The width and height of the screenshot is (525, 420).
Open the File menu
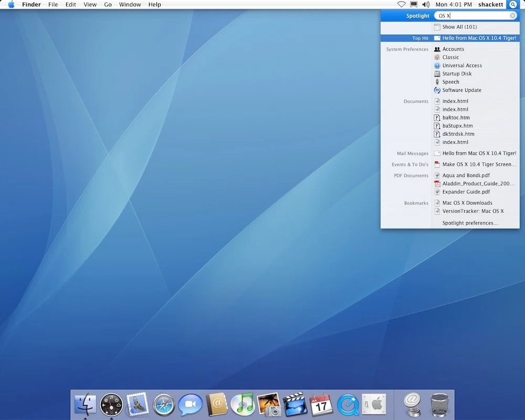point(53,4)
